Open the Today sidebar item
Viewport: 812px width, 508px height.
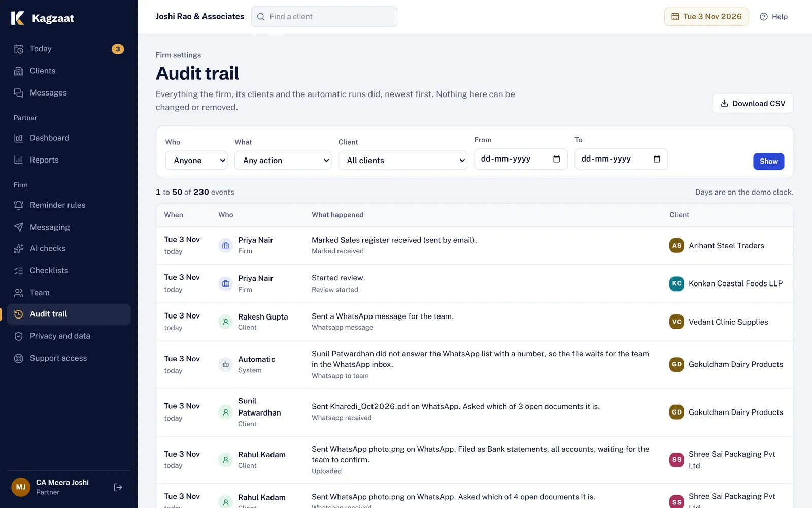pyautogui.click(x=69, y=49)
